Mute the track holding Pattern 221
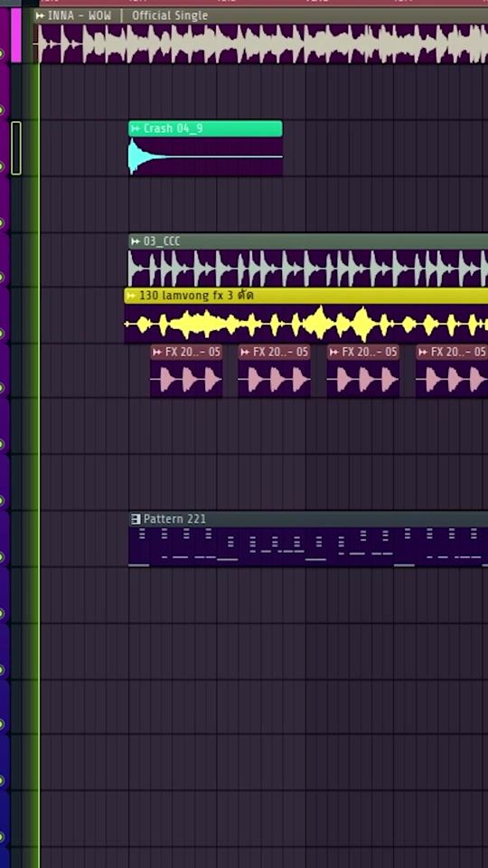Image resolution: width=488 pixels, height=868 pixels. click(x=2, y=557)
